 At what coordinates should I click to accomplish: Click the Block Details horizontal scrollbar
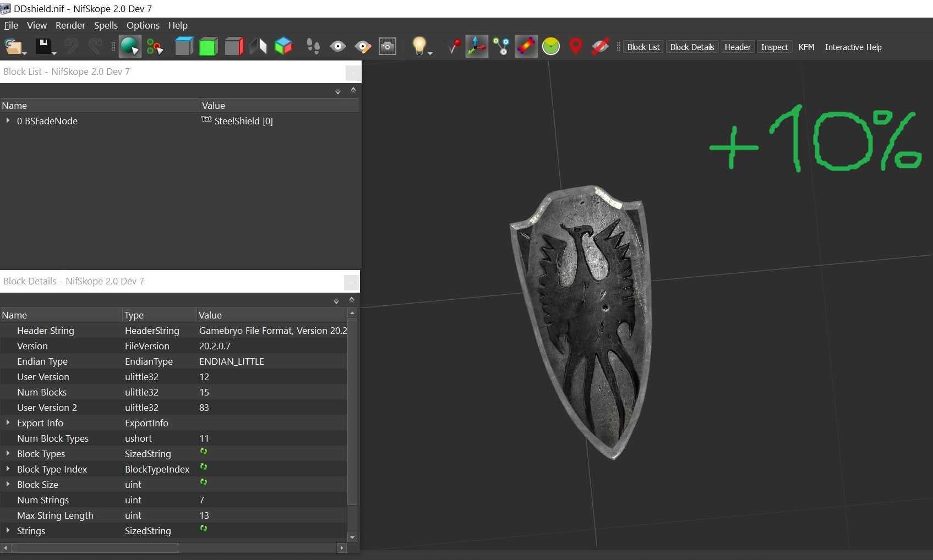click(95, 548)
